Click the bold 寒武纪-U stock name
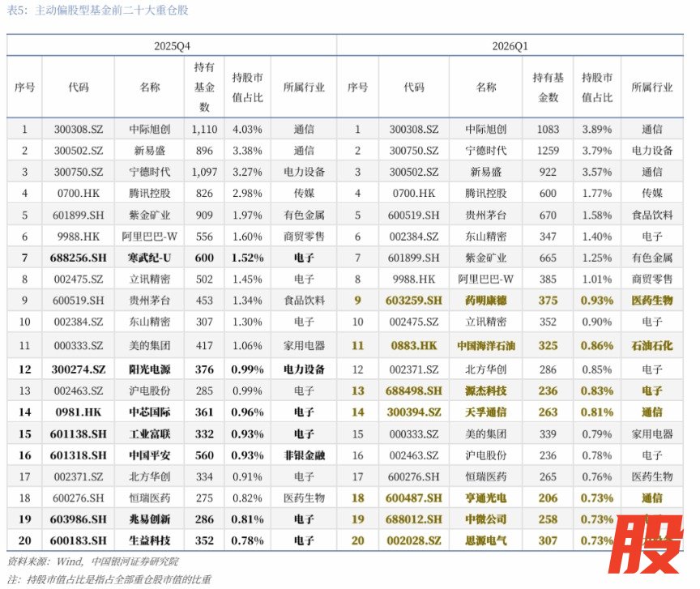Image resolution: width=700 pixels, height=589 pixels. [x=149, y=258]
